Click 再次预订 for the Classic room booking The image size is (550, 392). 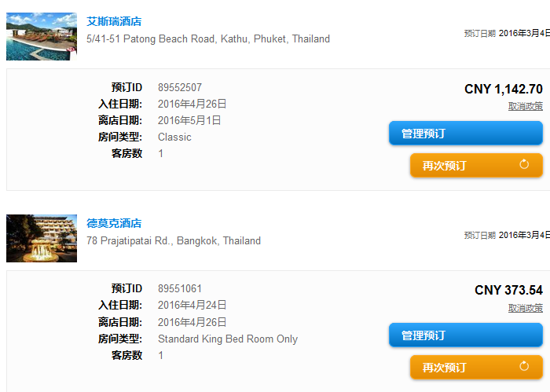[476, 165]
